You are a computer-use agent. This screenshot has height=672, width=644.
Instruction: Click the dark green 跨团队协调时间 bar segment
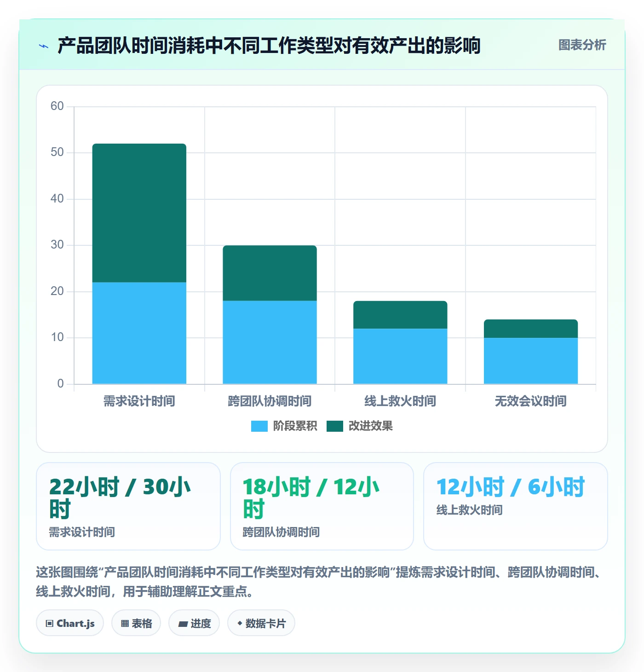click(270, 273)
